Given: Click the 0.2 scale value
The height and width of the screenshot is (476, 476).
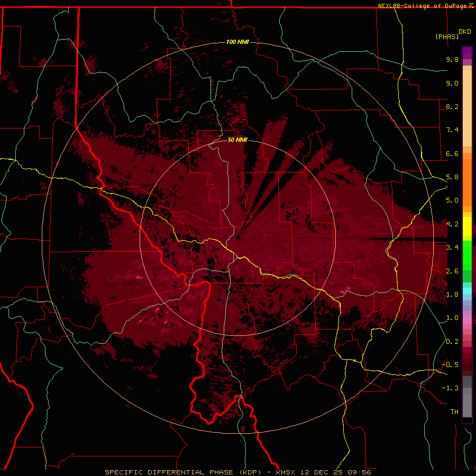Looking at the screenshot, I should tap(452, 342).
